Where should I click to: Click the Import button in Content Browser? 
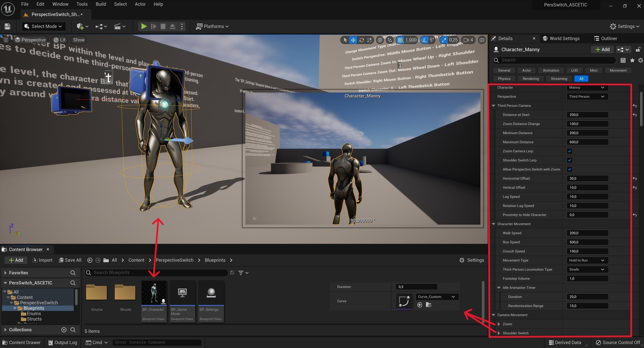[43, 260]
